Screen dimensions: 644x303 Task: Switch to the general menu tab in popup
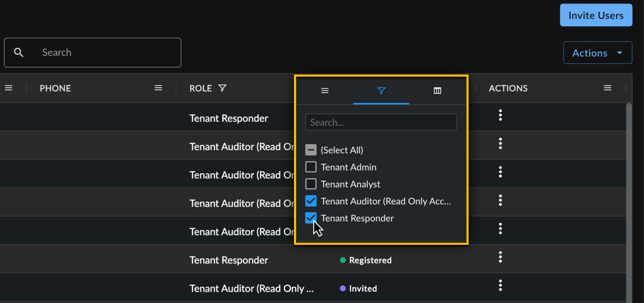tap(325, 91)
